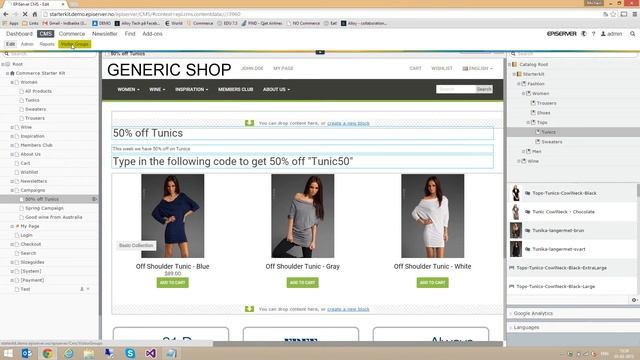Open the INSPIRATION navigation dropdown

(x=191, y=89)
